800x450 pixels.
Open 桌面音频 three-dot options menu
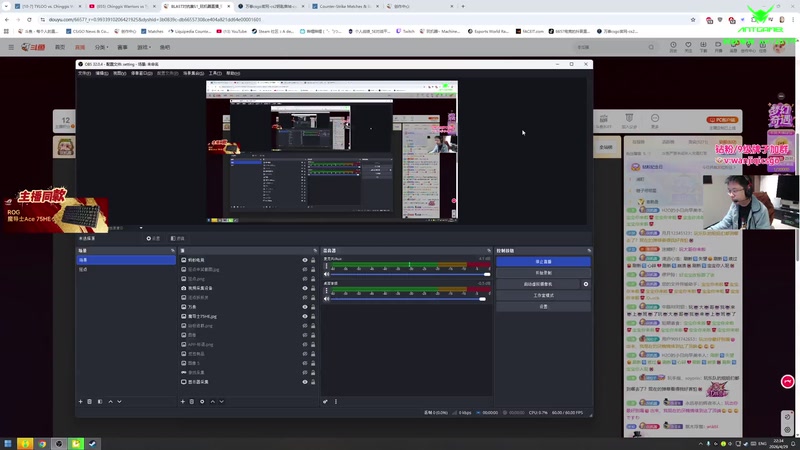[x=327, y=291]
